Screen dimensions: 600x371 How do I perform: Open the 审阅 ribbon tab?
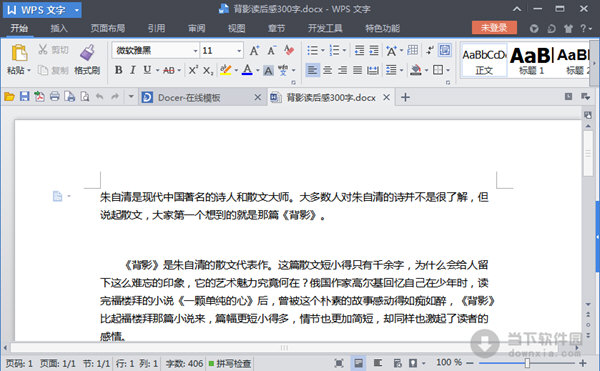[x=196, y=28]
